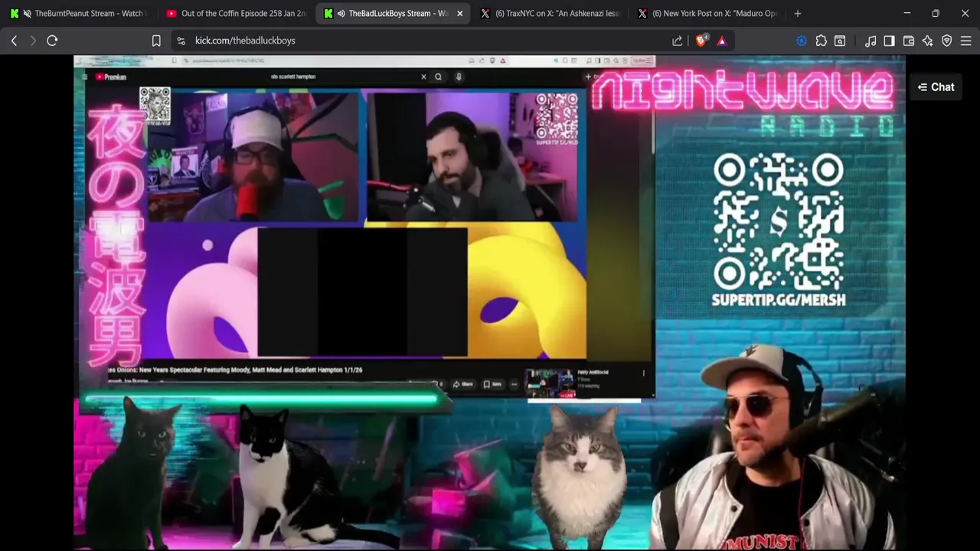Click the Kick stream video player

[489, 302]
